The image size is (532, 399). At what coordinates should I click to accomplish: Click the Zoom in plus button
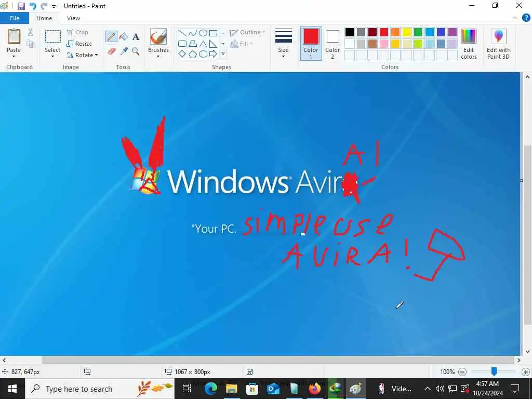(x=526, y=372)
